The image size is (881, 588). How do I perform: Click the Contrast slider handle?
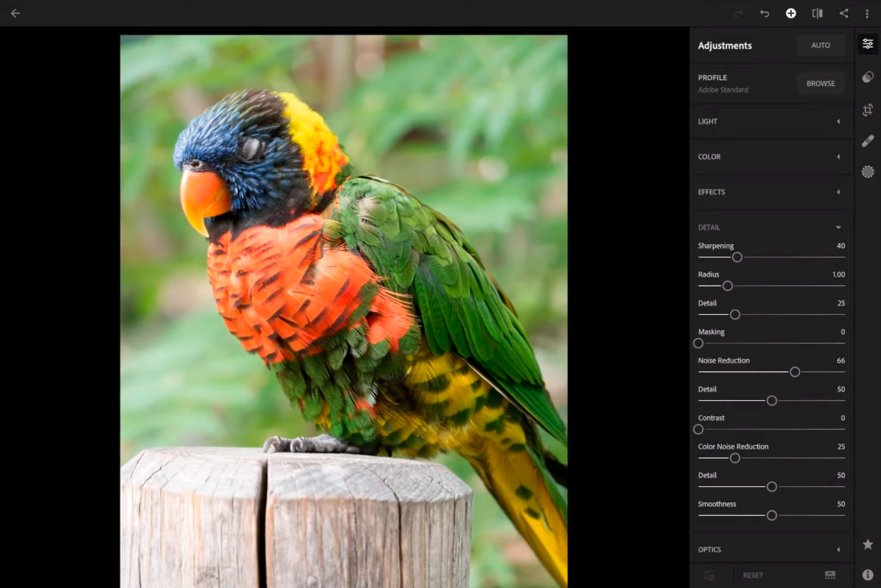(x=698, y=429)
